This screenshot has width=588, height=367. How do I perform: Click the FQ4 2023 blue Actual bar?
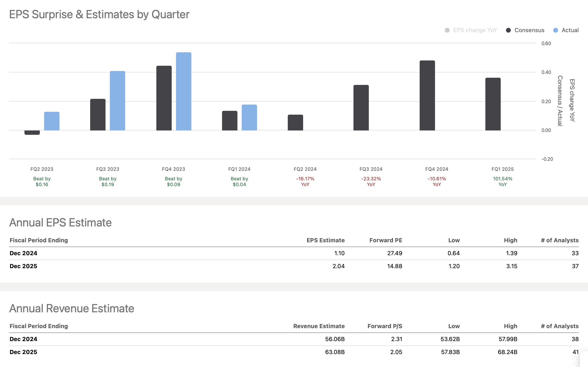(x=183, y=91)
